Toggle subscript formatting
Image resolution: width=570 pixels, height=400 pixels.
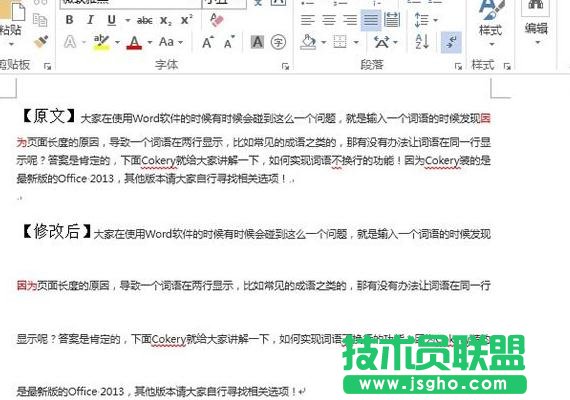[x=166, y=20]
